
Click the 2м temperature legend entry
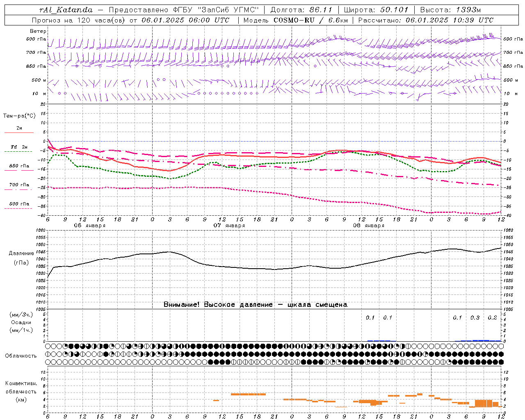coord(19,128)
